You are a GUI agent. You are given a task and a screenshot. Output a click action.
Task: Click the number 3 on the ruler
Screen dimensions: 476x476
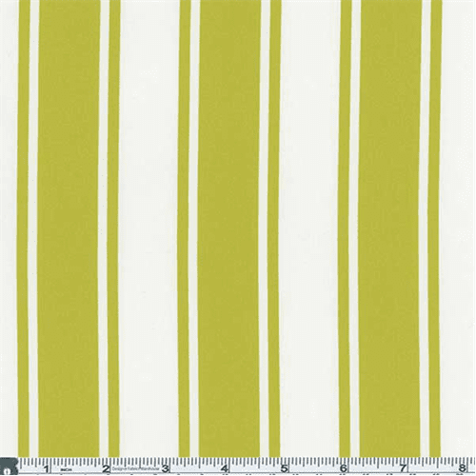(166, 468)
